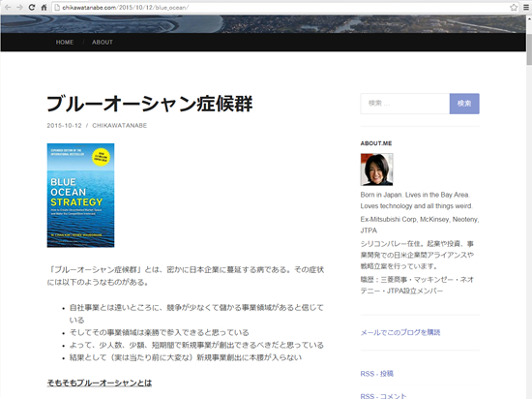Open the Blue Ocean Strategy book cover
Viewport: 532px width, 399px height.
coord(80,196)
